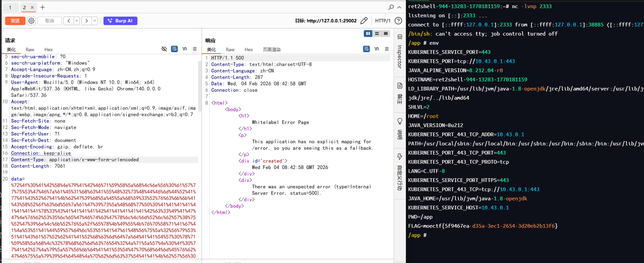Screen dimensions: 644x263
Task: Go back to previous request in history
Action: click(69, 21)
